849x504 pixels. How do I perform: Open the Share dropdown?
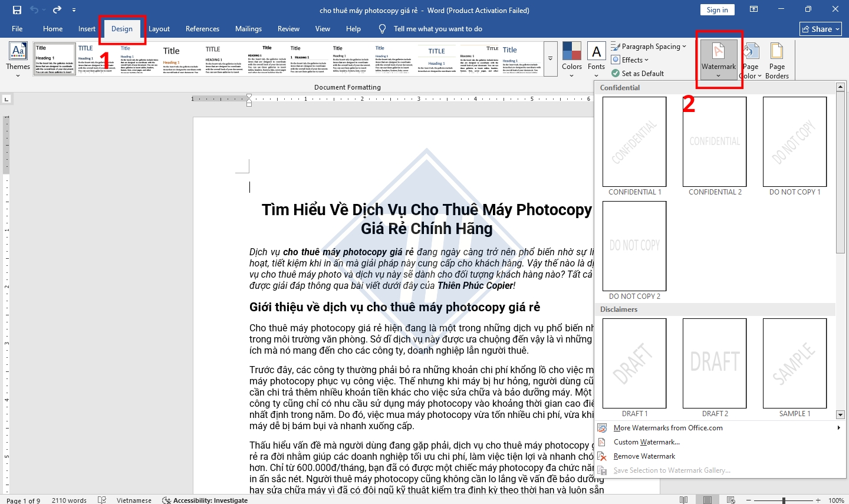pos(820,28)
